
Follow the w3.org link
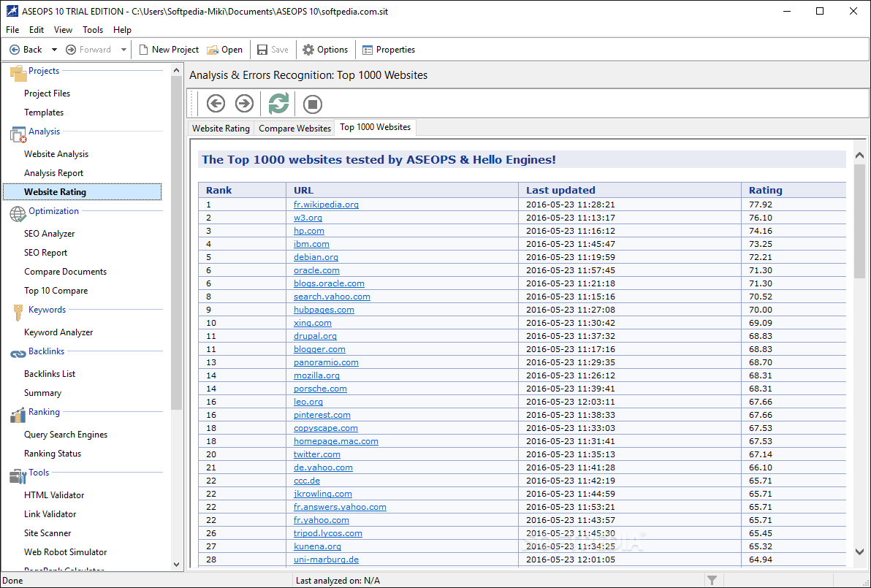pos(308,218)
